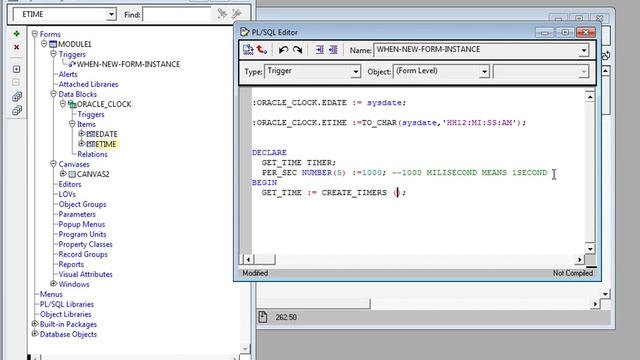This screenshot has height=360, width=640.
Task: Undo the last edit in PL/SQL Editor
Action: click(x=283, y=50)
